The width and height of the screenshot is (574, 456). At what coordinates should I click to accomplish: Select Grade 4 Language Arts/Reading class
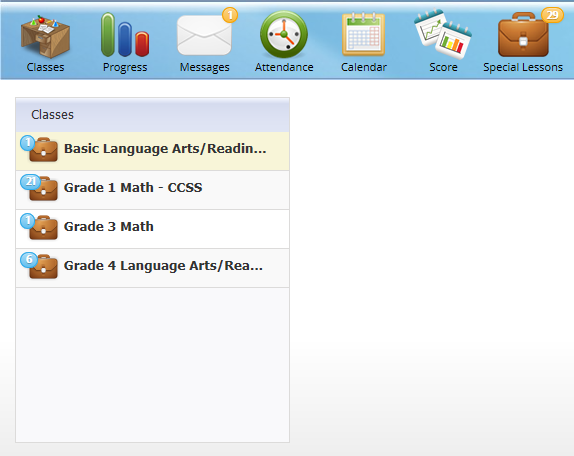tap(153, 268)
